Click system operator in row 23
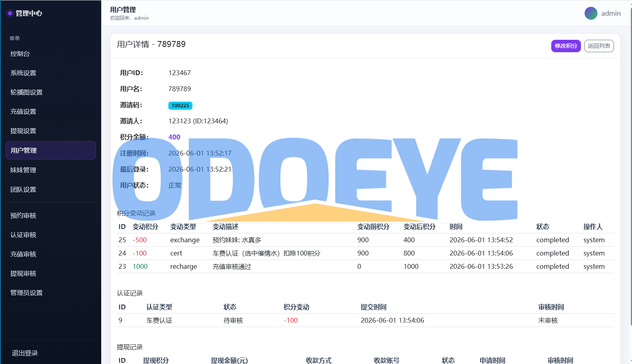Viewport: 632px width, 364px height. click(x=594, y=266)
